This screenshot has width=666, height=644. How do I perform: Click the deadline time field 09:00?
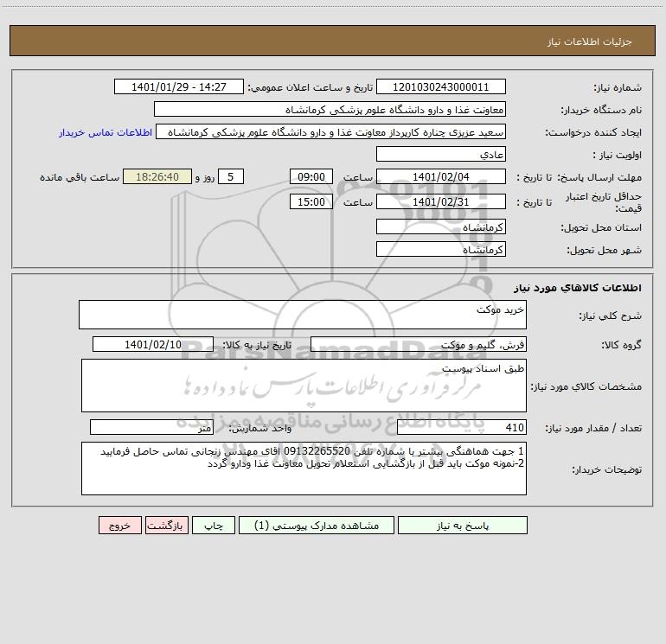pyautogui.click(x=311, y=177)
